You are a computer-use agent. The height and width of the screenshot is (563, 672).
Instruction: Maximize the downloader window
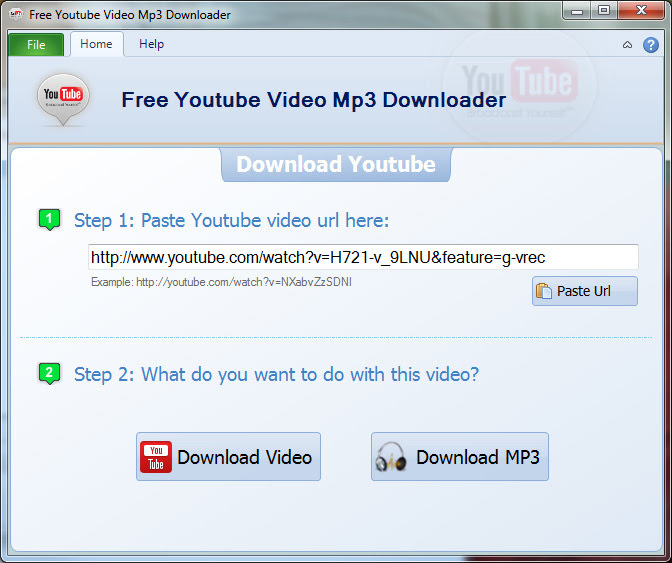click(x=604, y=11)
